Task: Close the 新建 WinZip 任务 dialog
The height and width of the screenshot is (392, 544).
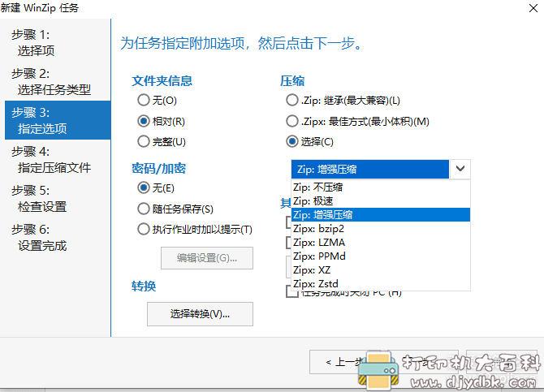Action: [533, 8]
